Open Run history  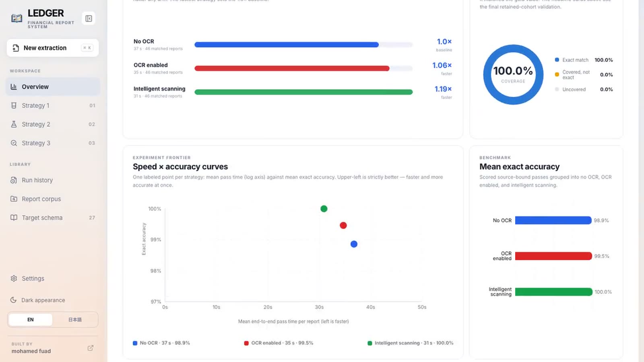(x=53, y=180)
